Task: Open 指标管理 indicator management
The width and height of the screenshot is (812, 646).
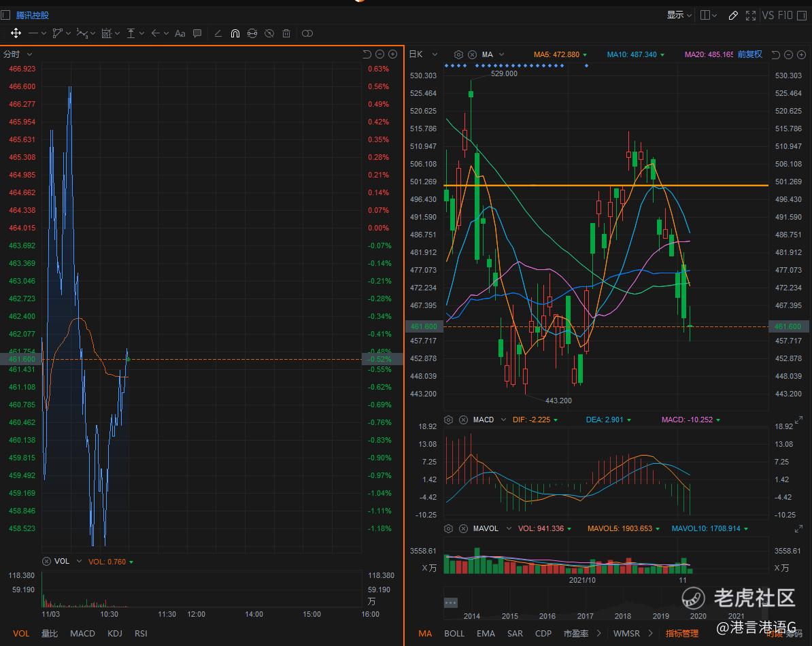Action: click(681, 633)
